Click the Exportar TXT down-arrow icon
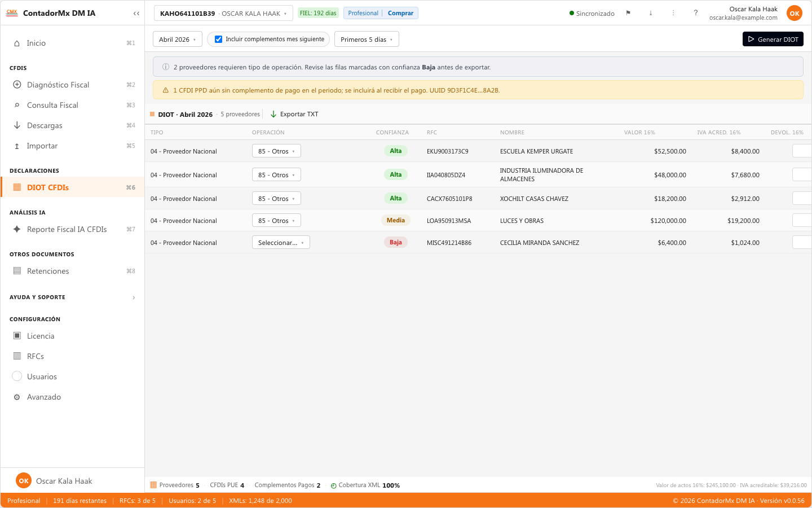This screenshot has height=508, width=812. coord(273,114)
